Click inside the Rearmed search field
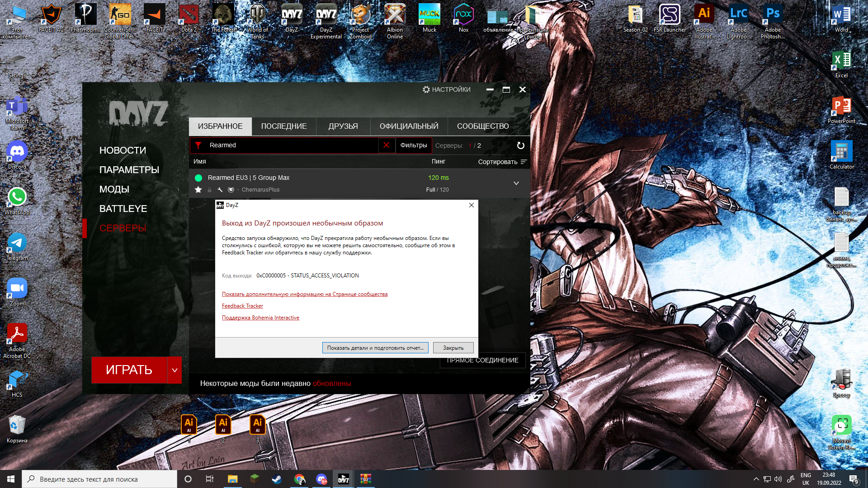868x488 pixels. 292,145
